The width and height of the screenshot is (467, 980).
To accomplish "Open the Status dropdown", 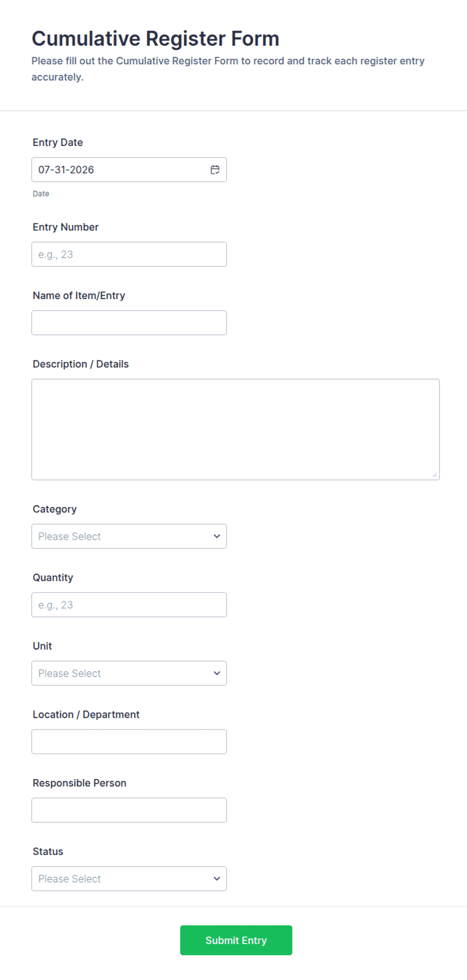I will pyautogui.click(x=129, y=879).
